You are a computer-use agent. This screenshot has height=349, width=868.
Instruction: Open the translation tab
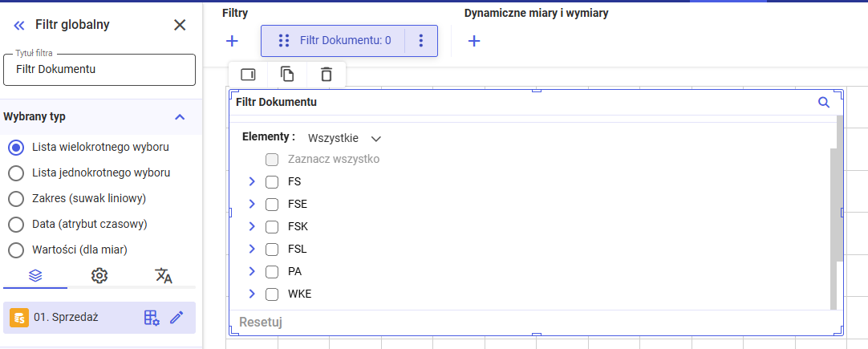tap(164, 275)
